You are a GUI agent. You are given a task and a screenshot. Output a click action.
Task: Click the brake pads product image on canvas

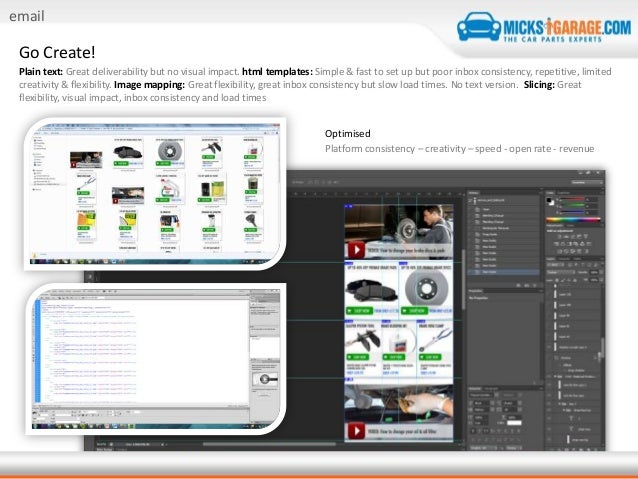pyautogui.click(x=371, y=289)
